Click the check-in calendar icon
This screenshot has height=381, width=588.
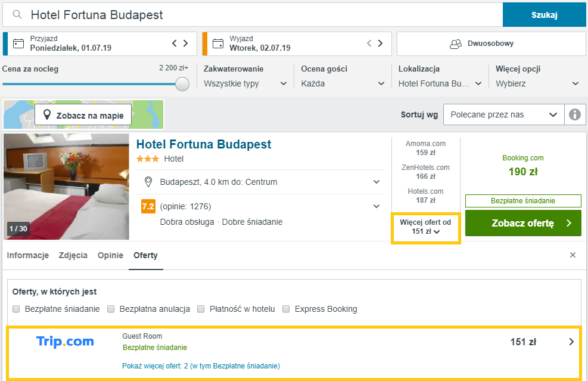[18, 44]
